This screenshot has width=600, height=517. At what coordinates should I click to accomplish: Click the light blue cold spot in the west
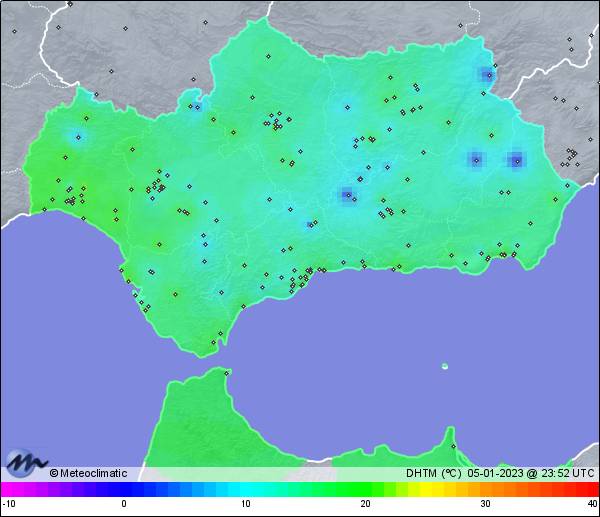[77, 137]
